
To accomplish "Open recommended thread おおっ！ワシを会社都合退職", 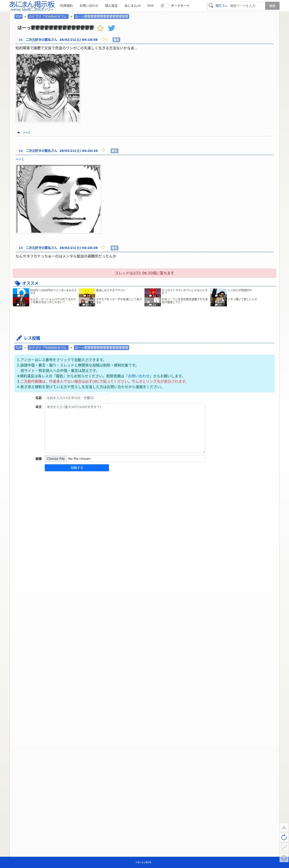I will (185, 301).
